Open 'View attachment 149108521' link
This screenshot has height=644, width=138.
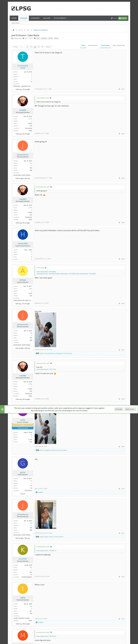(46, 272)
